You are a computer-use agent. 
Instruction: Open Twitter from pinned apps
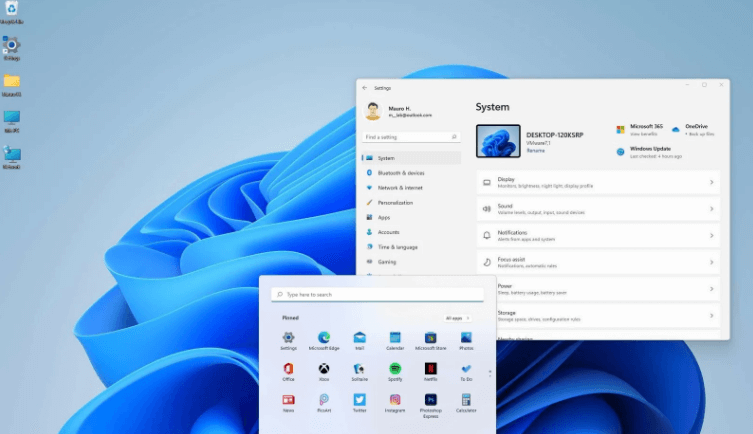360,403
